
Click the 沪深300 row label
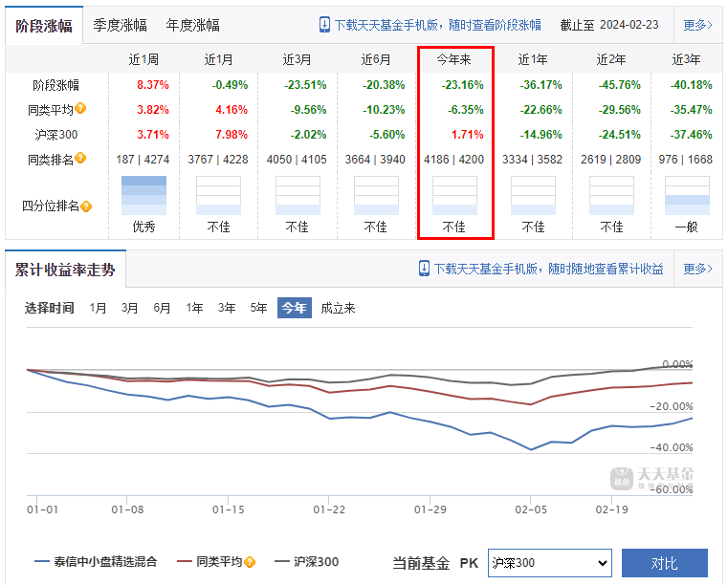(x=56, y=135)
